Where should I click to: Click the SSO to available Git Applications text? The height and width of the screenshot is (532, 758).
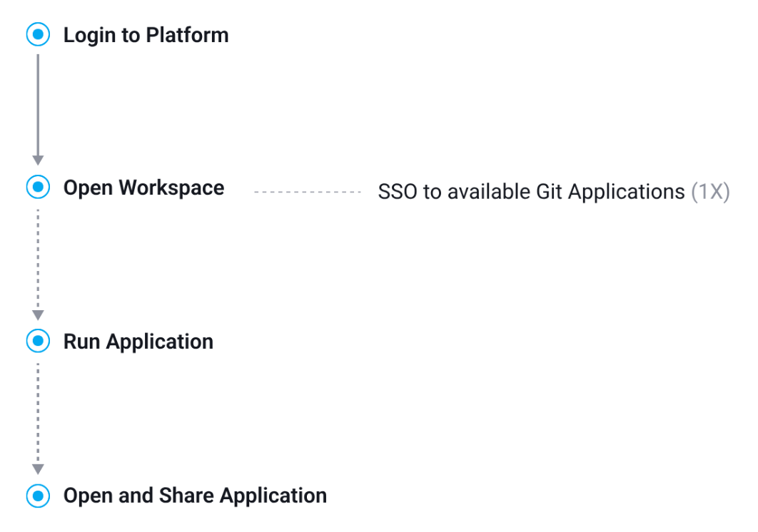coord(531,192)
